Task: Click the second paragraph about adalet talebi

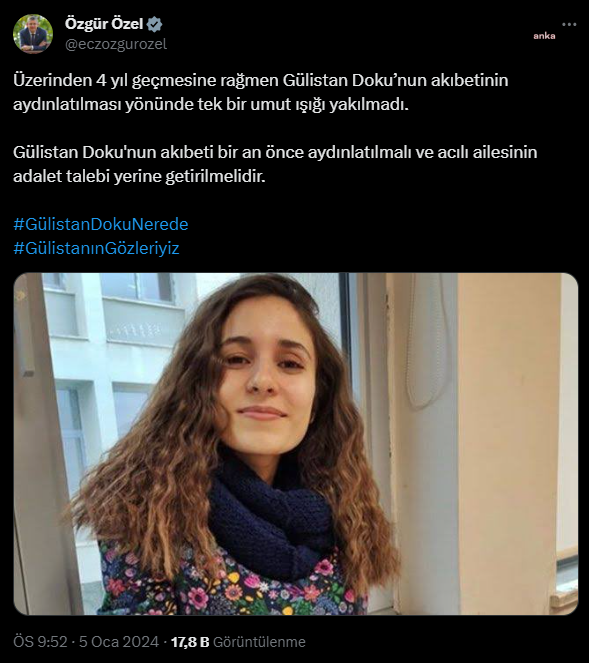Action: [x=275, y=164]
